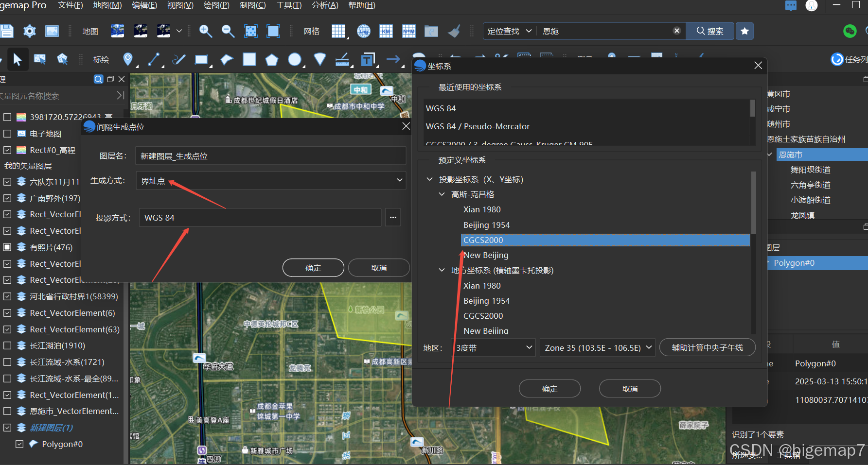868x465 pixels.
Task: Toggle checkbox for 六队东11月11 layer
Action: (x=7, y=182)
